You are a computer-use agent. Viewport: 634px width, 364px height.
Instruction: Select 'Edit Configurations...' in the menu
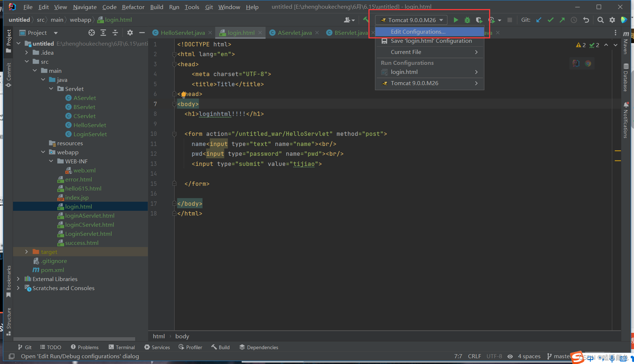(x=418, y=32)
